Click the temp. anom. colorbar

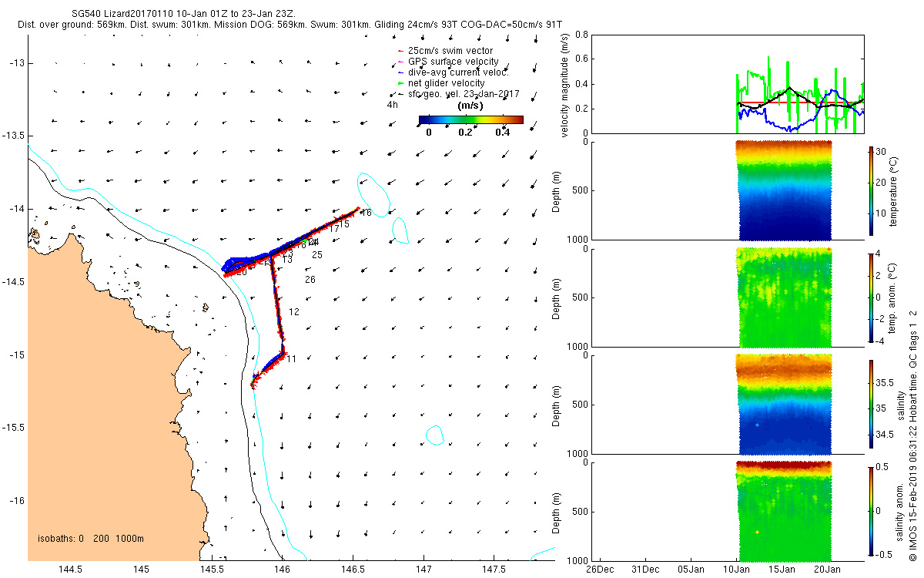(x=872, y=297)
